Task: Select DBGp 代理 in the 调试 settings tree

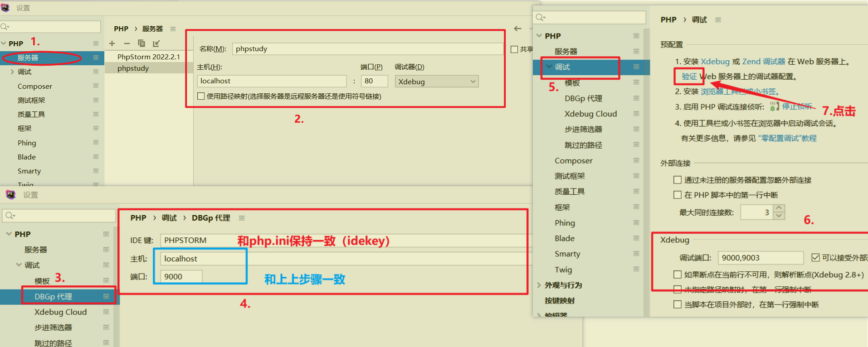Action: pyautogui.click(x=583, y=98)
